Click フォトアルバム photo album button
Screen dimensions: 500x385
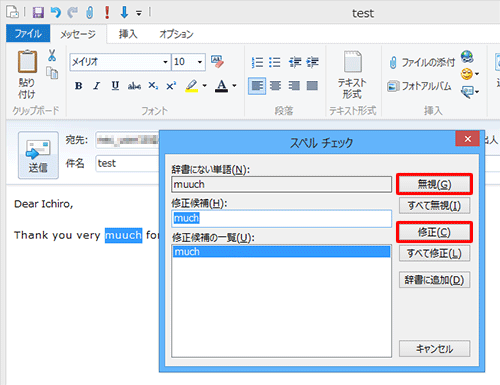(419, 86)
